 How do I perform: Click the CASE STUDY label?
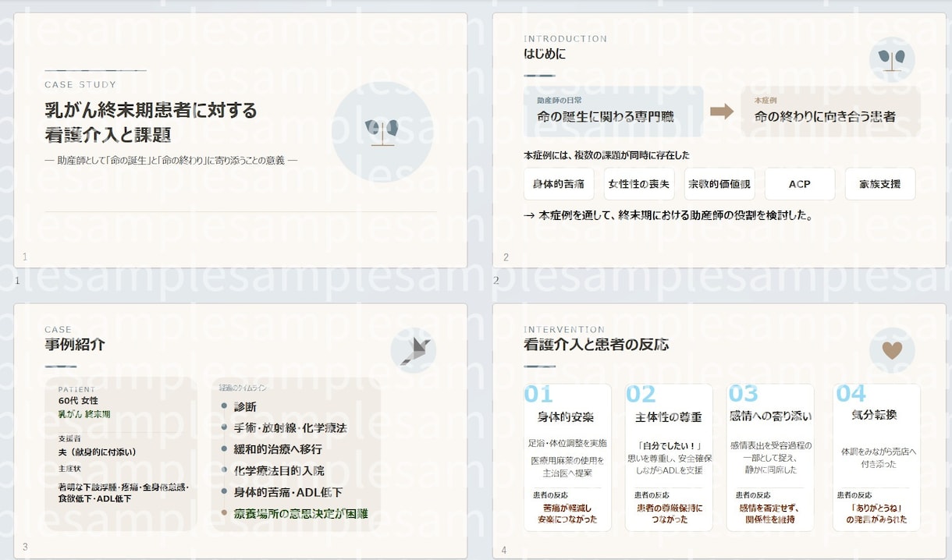[80, 84]
